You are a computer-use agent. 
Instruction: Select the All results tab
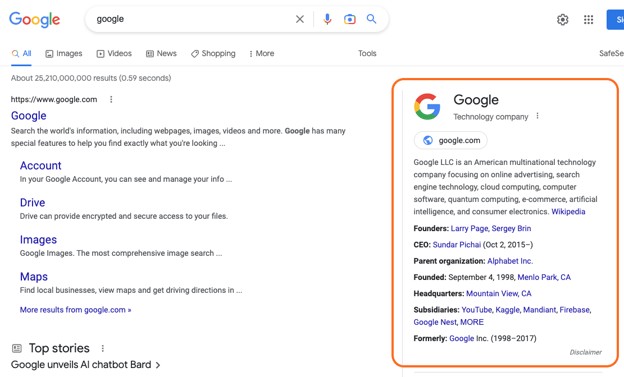(x=21, y=53)
